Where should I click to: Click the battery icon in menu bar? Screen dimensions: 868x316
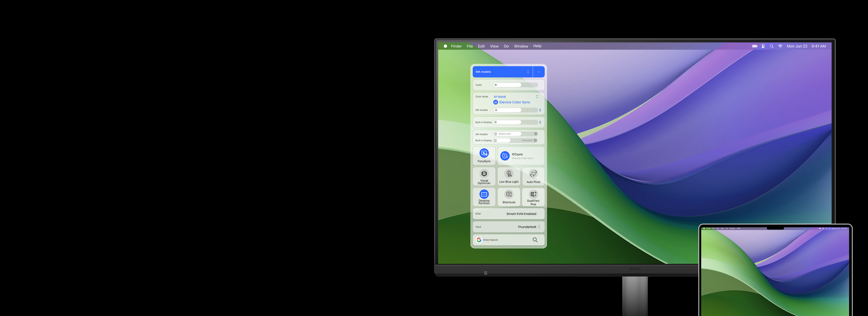pos(755,46)
